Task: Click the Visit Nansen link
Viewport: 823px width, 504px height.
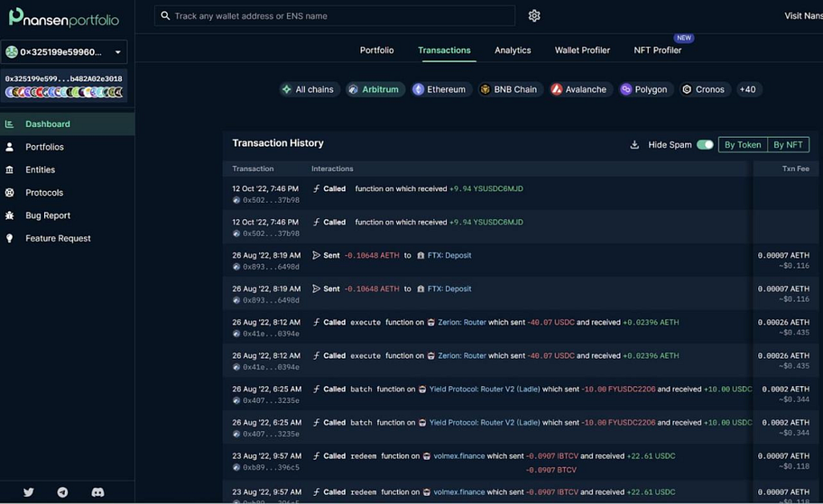Action: 803,15
